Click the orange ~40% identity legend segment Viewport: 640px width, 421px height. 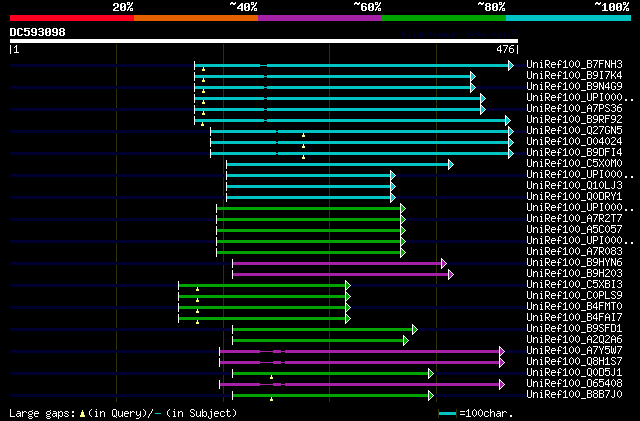click(196, 18)
